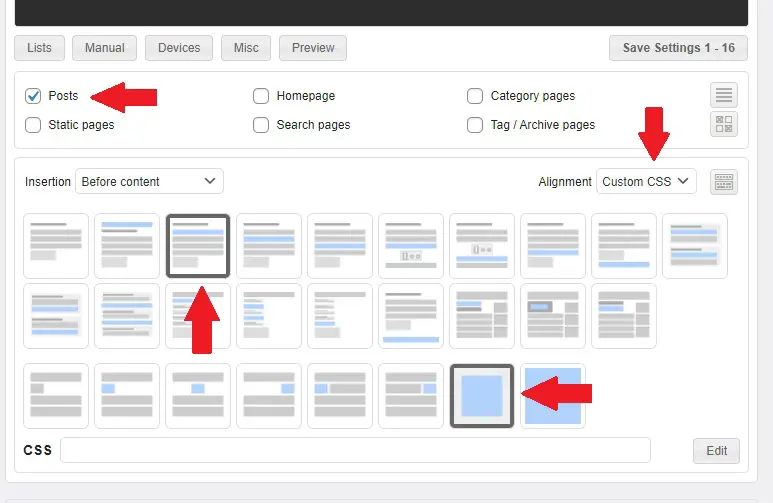Choose the Before post insertion icon
The image size is (773, 503).
[x=127, y=246]
